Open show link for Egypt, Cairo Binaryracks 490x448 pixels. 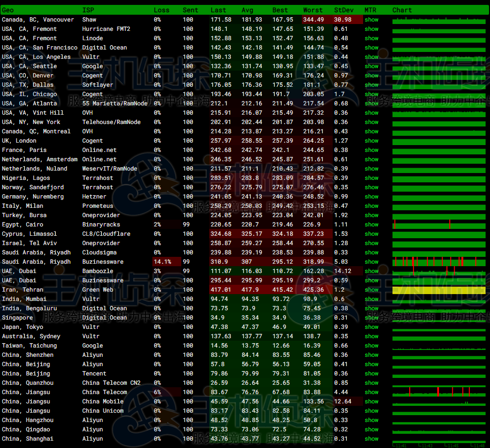click(371, 224)
